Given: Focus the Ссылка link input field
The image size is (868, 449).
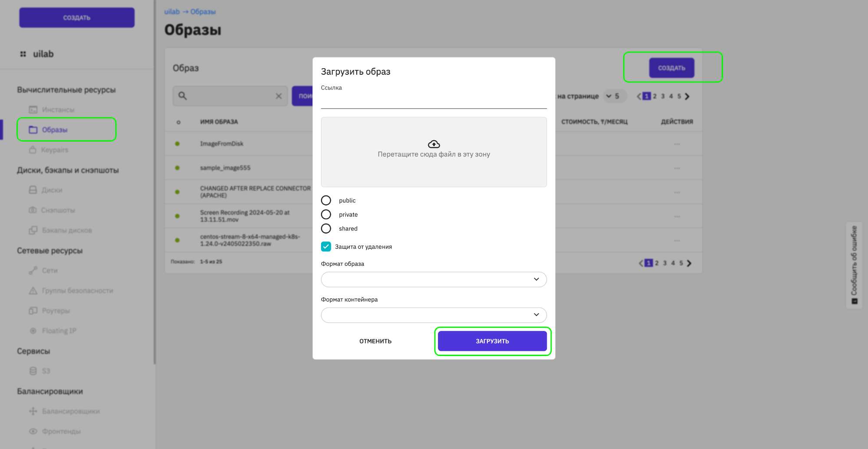Looking at the screenshot, I should tap(434, 101).
